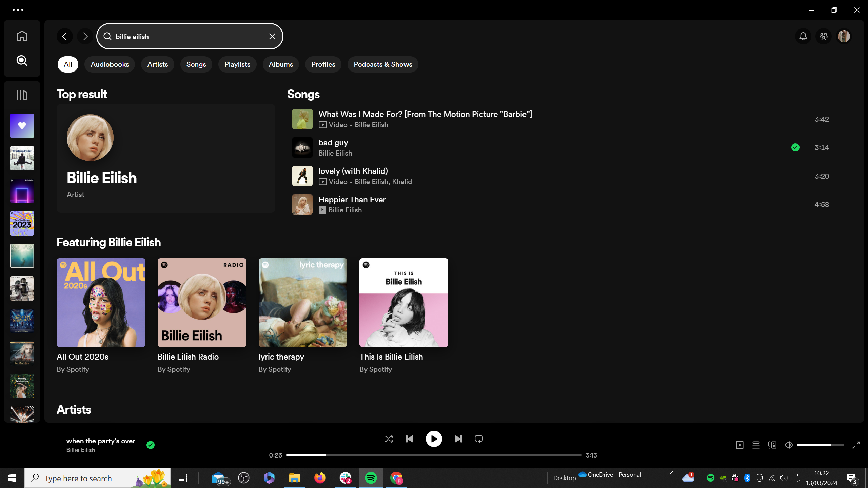Filter results by Audiobooks
This screenshot has width=868, height=488.
(x=110, y=64)
